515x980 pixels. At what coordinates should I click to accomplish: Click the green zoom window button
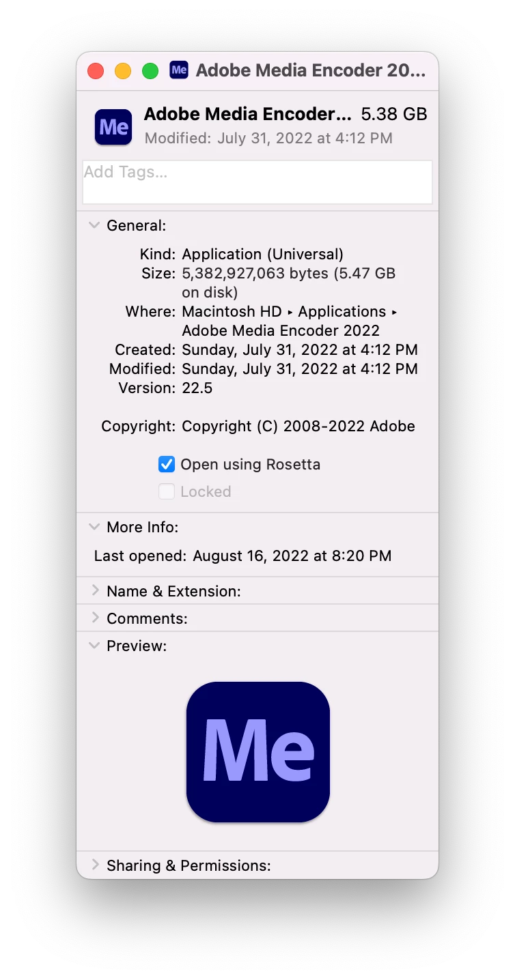coord(150,71)
